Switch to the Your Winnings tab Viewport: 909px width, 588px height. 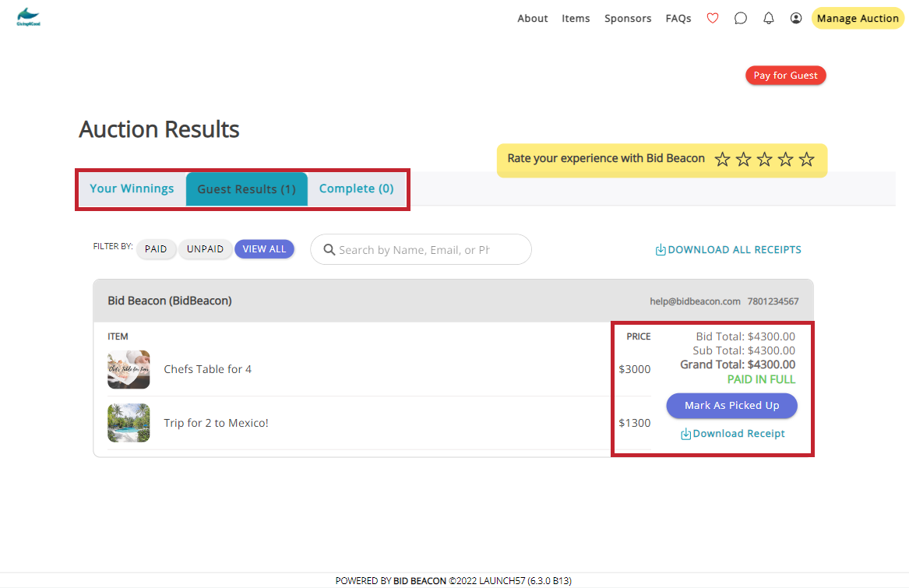point(131,188)
